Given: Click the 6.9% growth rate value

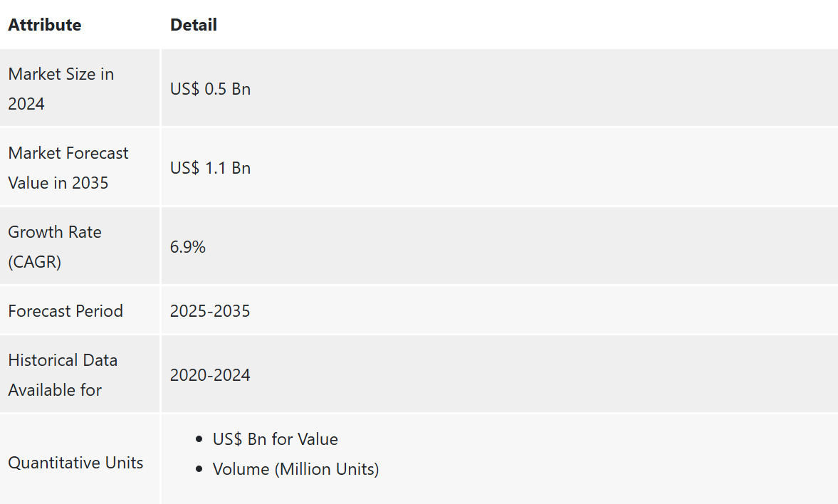Looking at the screenshot, I should point(188,247).
